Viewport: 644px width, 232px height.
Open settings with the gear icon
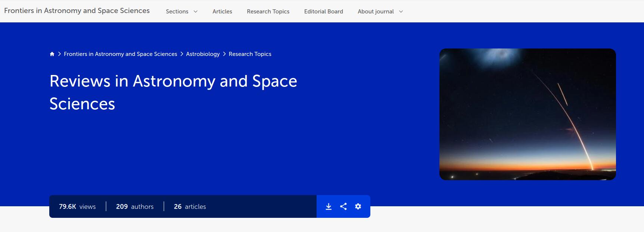358,206
